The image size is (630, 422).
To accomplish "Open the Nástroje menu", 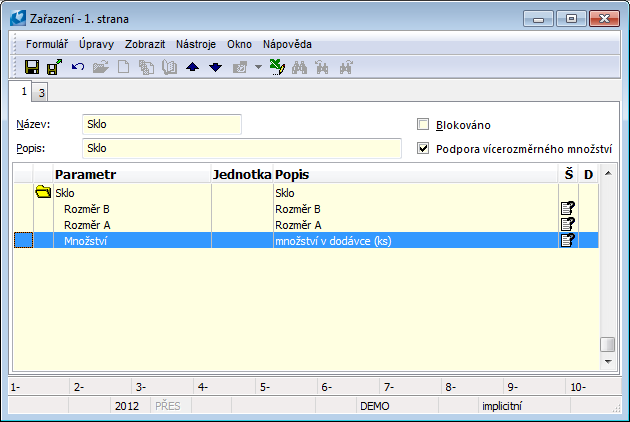I will pyautogui.click(x=196, y=44).
